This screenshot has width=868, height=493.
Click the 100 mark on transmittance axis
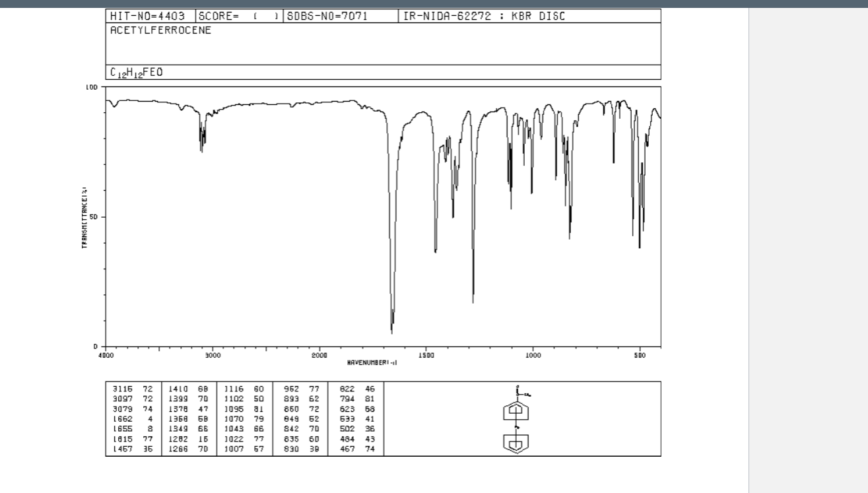(92, 87)
